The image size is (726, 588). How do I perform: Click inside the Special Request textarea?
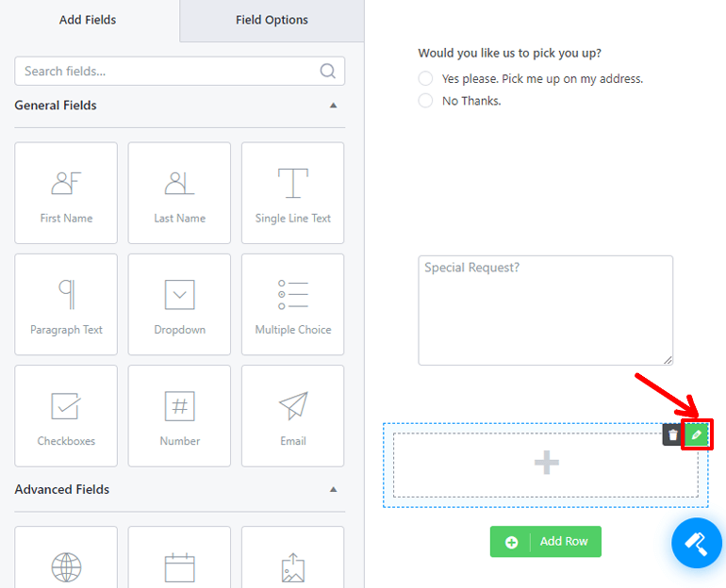tap(545, 310)
